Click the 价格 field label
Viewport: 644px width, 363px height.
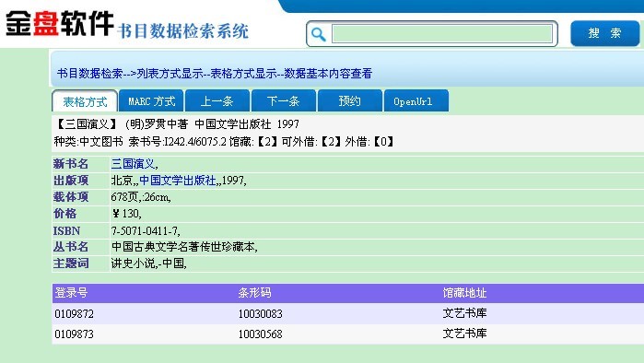(x=64, y=214)
